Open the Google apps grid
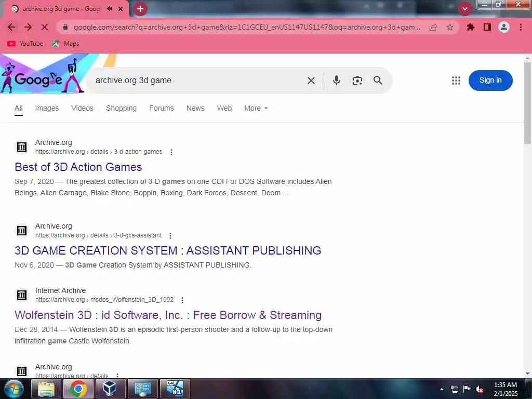The height and width of the screenshot is (399, 532). point(456,81)
